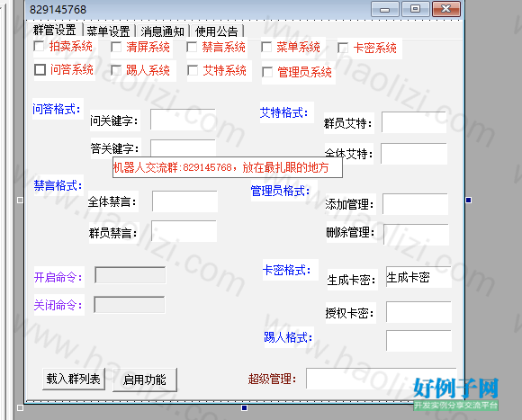
Task: Check the 管理员系统 checkbox
Action: 267,72
